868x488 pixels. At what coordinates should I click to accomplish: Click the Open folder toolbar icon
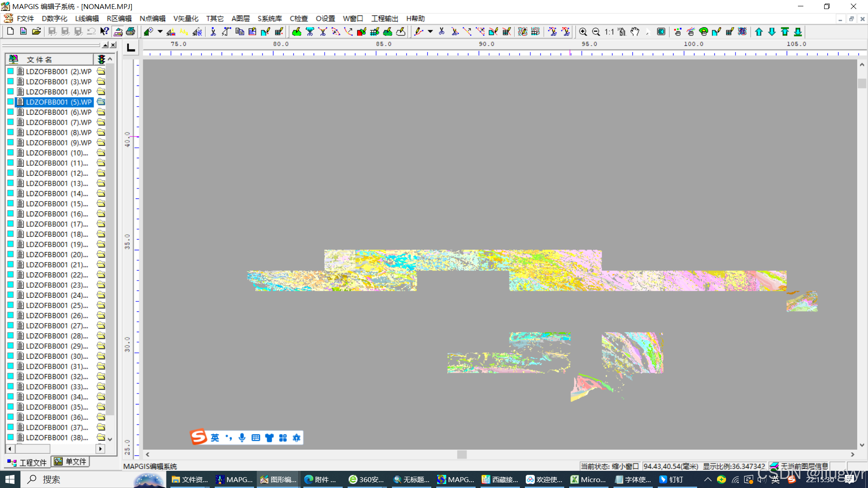tap(37, 31)
